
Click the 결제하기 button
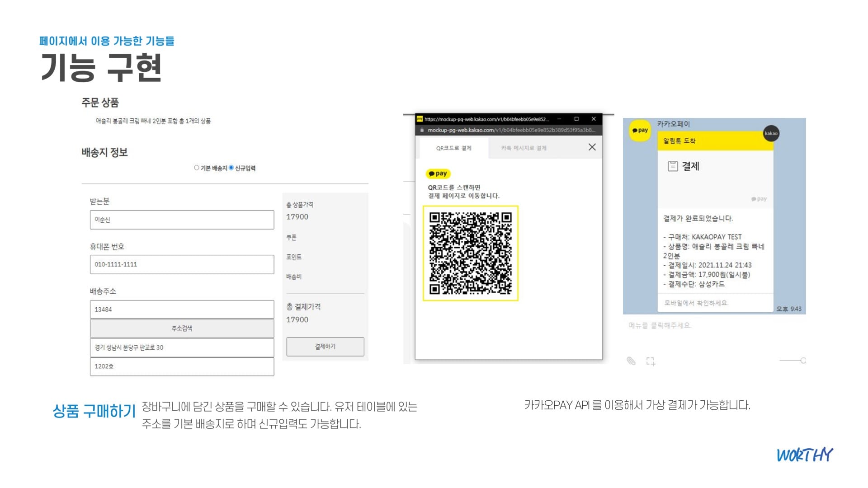(325, 347)
